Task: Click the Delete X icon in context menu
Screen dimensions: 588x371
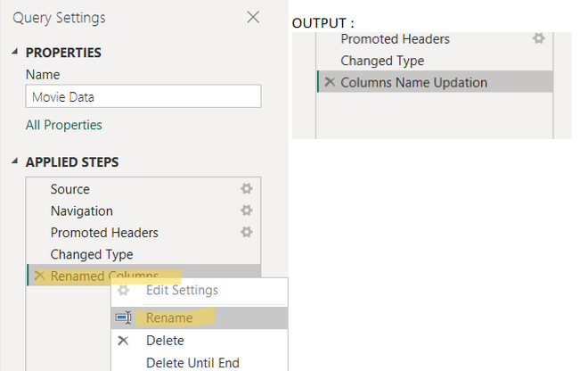Action: [x=124, y=341]
